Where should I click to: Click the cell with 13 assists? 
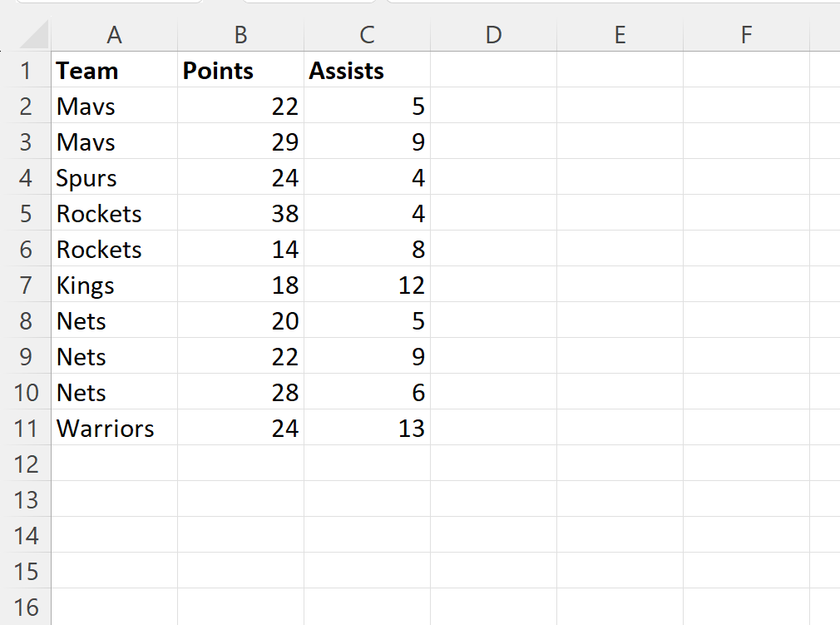[367, 428]
